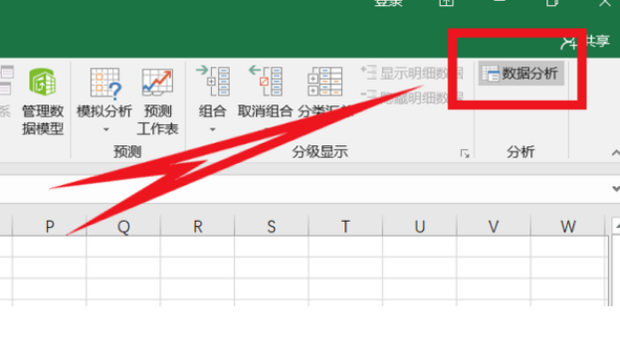Expand the 模拟分析 dropdown arrow
The height and width of the screenshot is (362, 620).
pos(106,129)
